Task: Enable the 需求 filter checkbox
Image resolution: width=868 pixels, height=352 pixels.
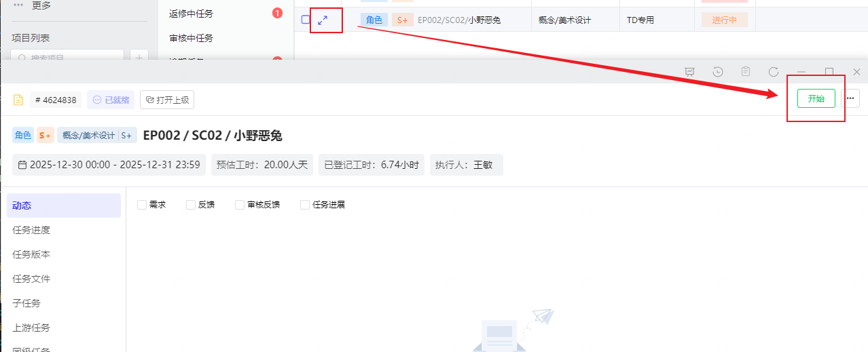Action: [142, 205]
